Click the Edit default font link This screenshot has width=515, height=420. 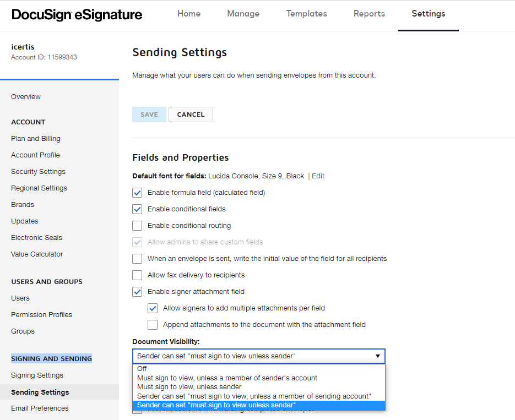[318, 176]
